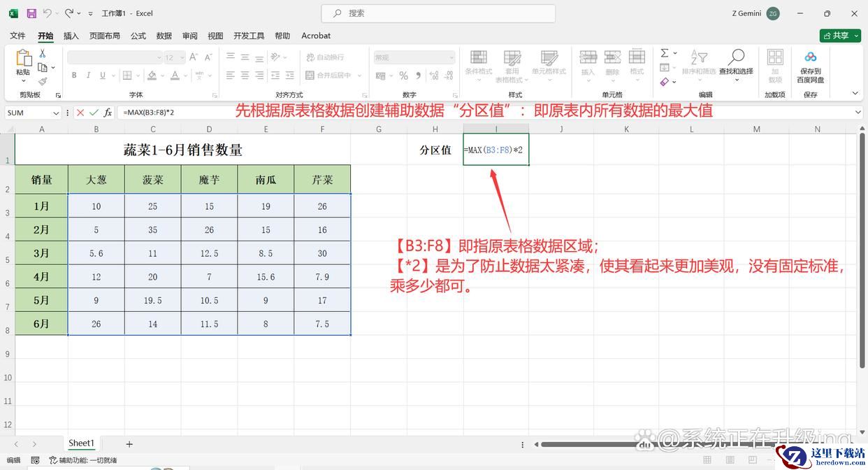
Task: Click the 共享 (Share) button
Action: click(840, 36)
